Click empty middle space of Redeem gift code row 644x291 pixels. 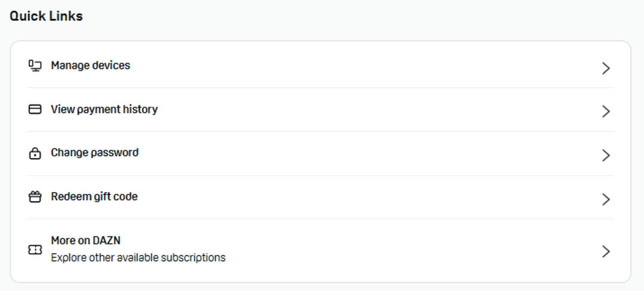point(360,197)
